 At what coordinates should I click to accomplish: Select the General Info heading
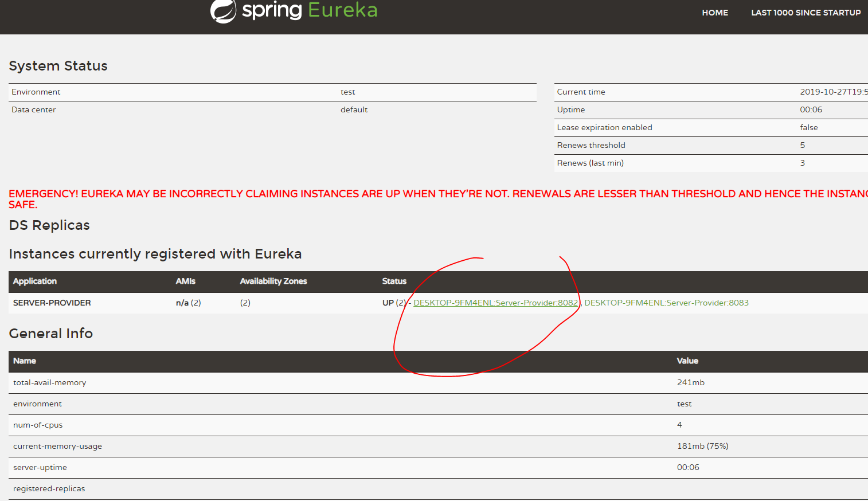(x=51, y=333)
